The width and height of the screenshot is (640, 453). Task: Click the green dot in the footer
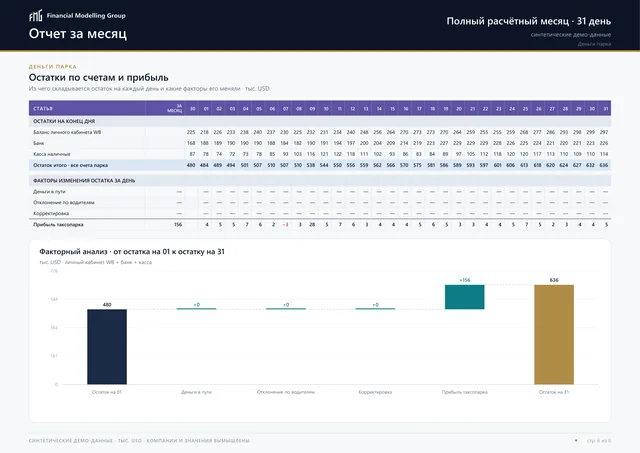tap(576, 440)
